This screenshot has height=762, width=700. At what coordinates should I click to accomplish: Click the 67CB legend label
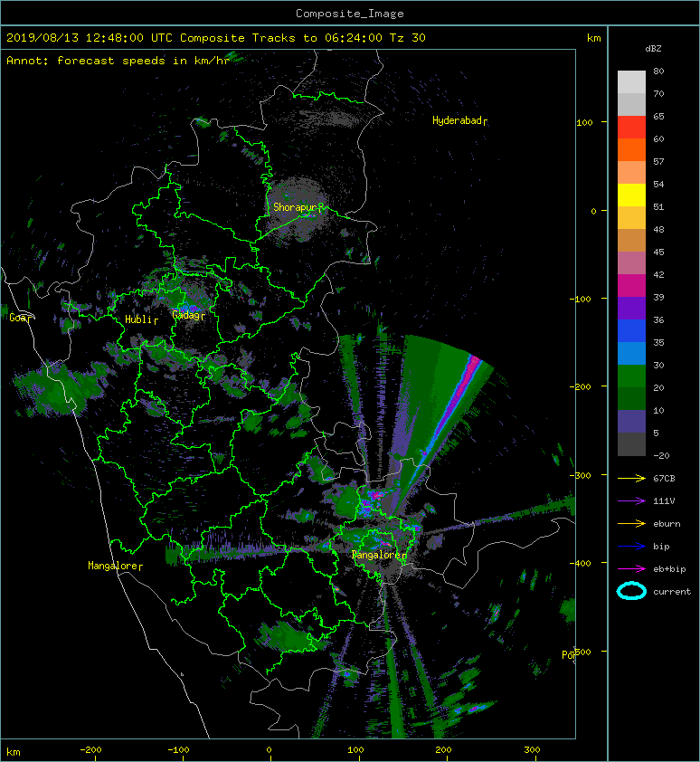pyautogui.click(x=664, y=478)
